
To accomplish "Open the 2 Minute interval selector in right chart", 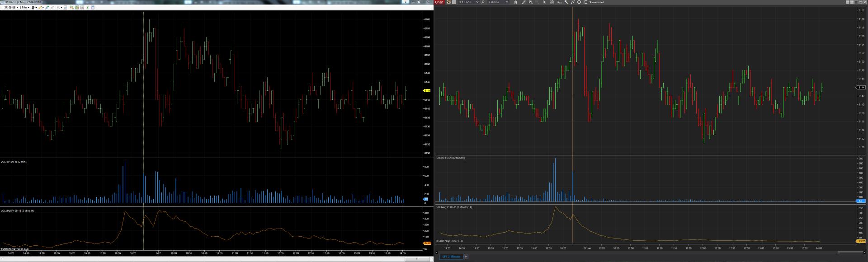I will [x=498, y=2].
